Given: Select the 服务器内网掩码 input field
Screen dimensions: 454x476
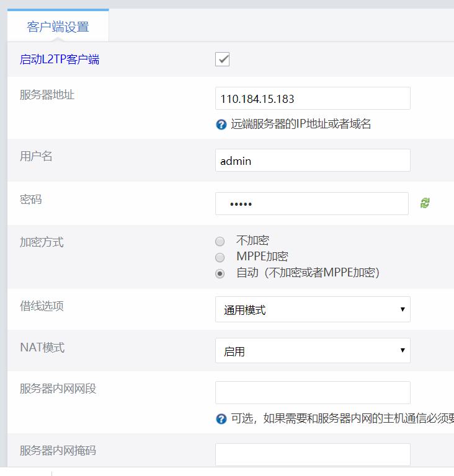Looking at the screenshot, I should 313,454.
